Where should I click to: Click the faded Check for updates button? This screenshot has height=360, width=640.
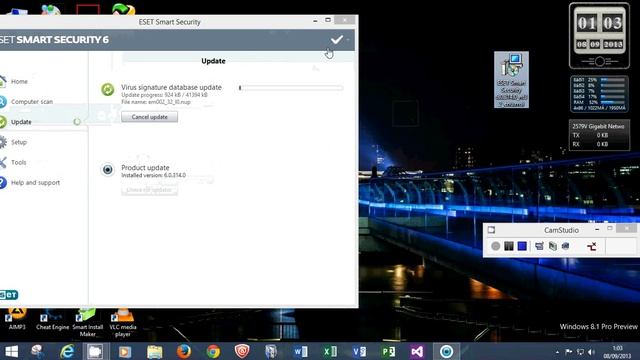(149, 190)
